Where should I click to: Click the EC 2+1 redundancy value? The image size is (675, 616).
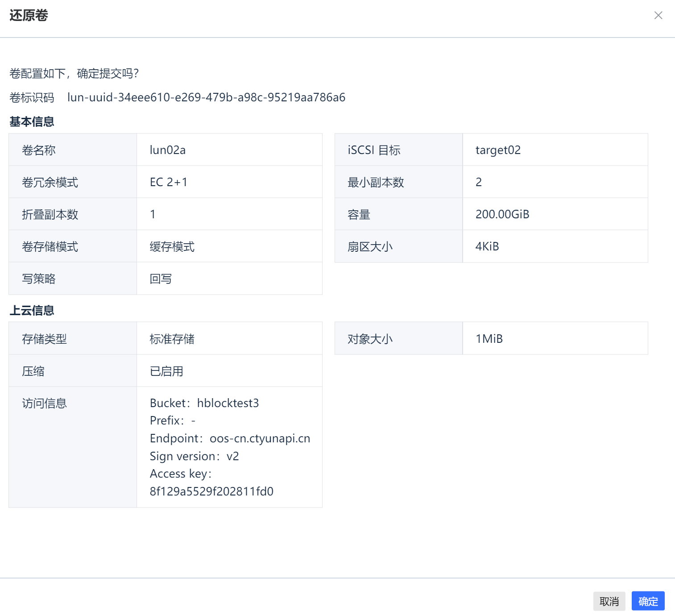(169, 182)
